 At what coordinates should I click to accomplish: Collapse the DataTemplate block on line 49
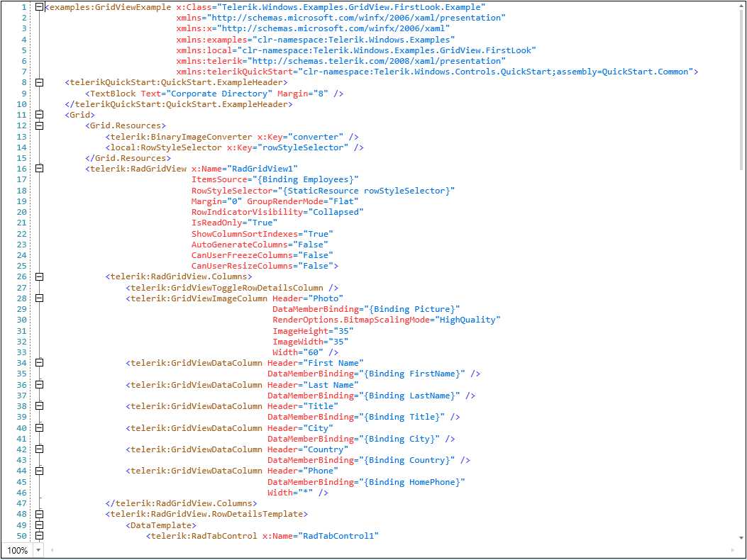point(40,525)
